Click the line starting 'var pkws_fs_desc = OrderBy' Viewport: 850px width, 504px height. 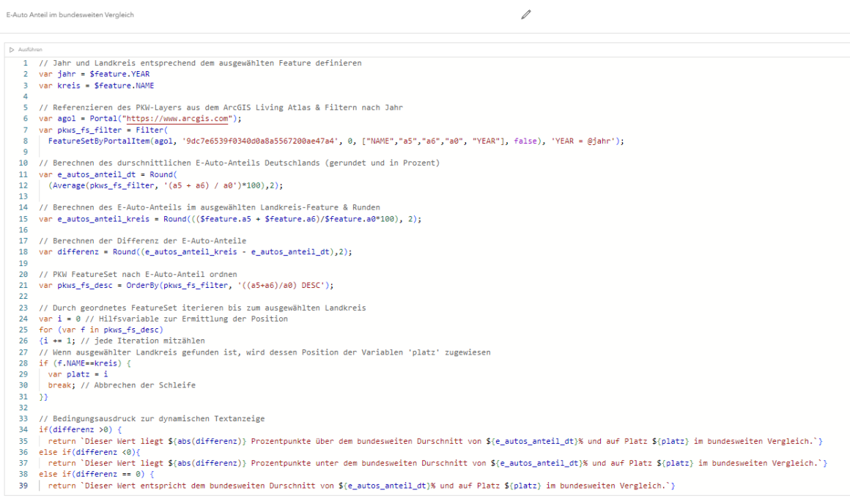186,286
